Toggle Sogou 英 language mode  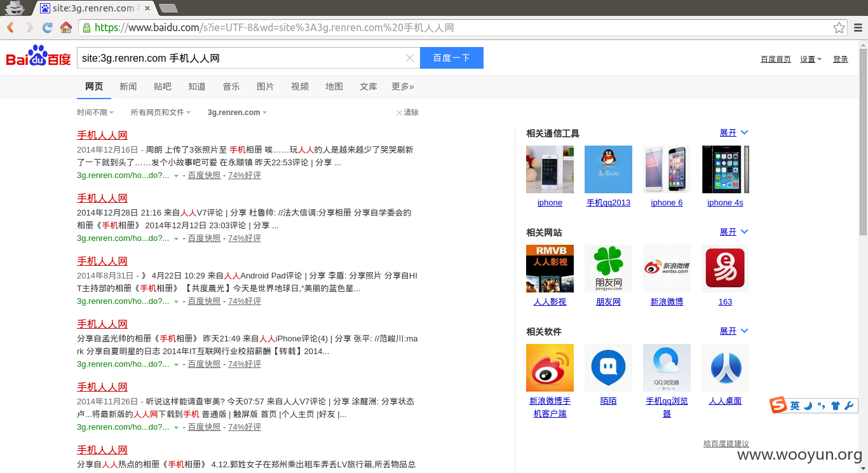pyautogui.click(x=794, y=406)
